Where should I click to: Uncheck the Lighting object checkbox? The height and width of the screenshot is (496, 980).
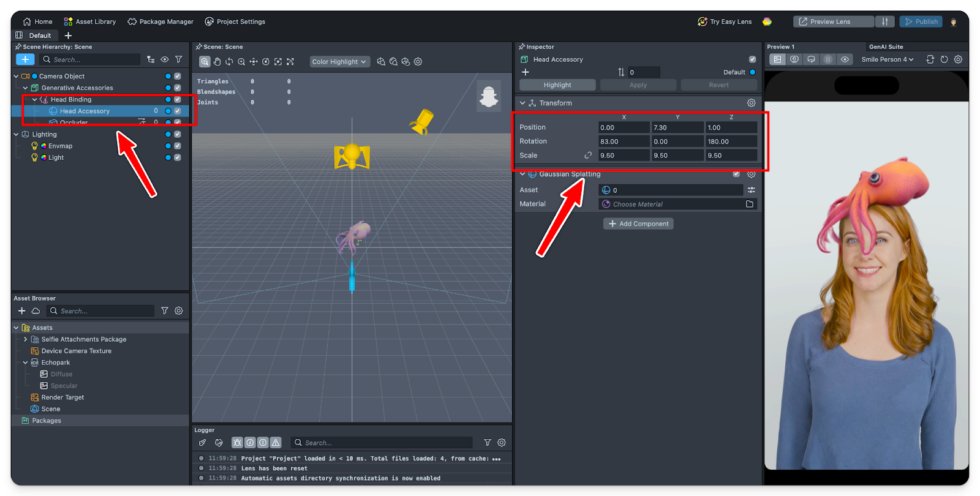(178, 134)
